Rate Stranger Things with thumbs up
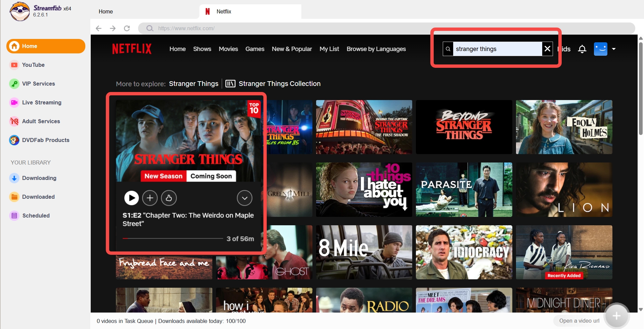644x329 pixels. [169, 198]
